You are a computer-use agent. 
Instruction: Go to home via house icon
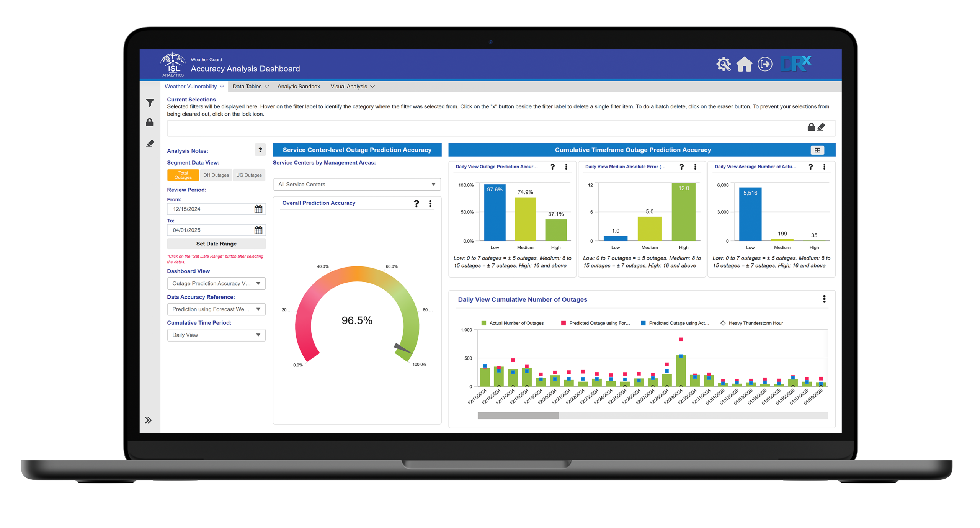coord(744,64)
